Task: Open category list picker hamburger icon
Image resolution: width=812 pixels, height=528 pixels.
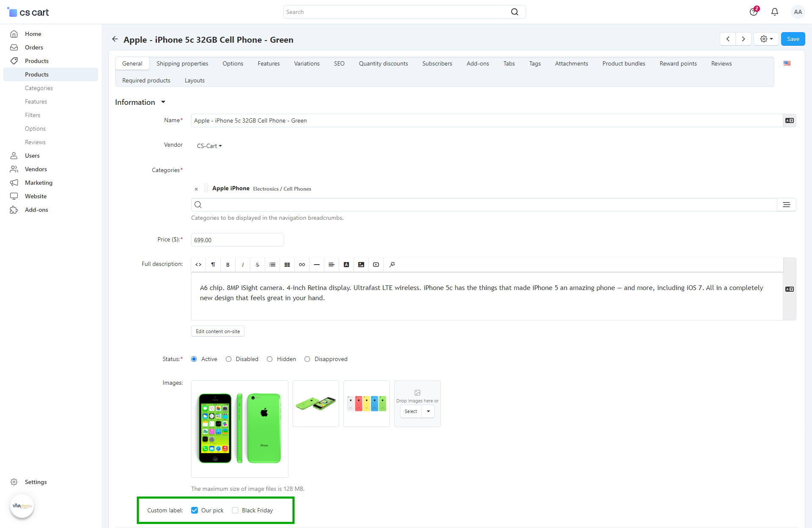Action: (786, 205)
